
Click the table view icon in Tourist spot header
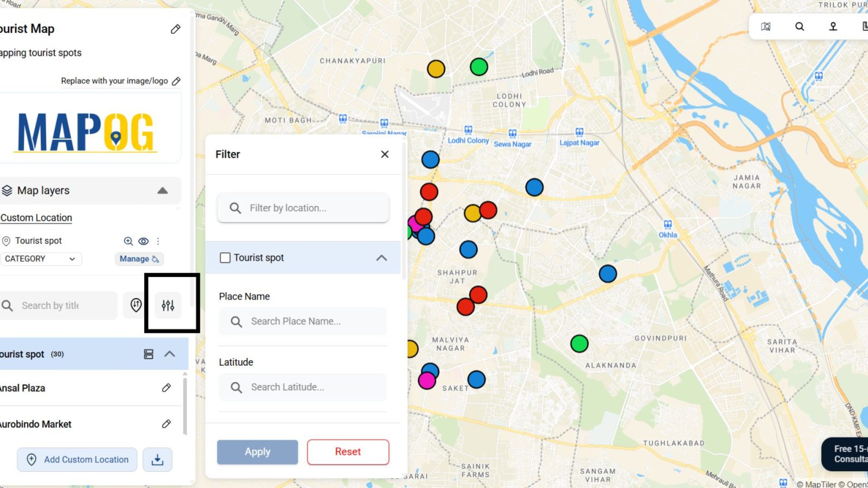pos(149,354)
